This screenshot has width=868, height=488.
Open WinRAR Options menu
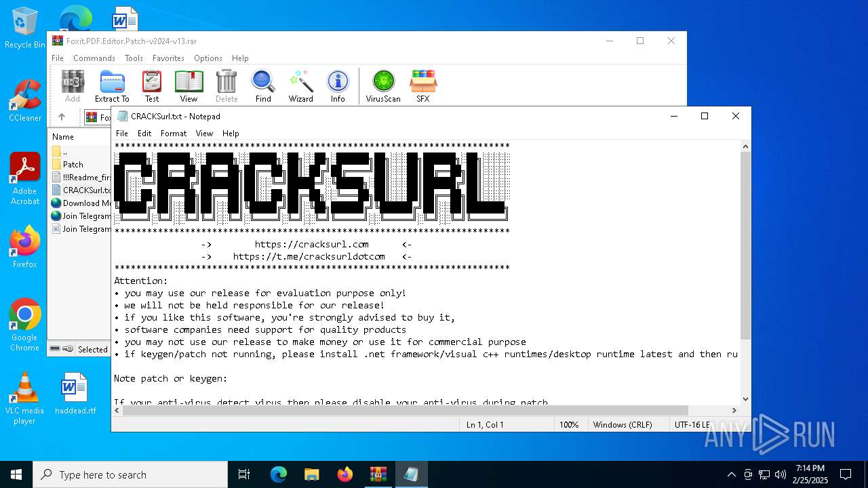pos(208,58)
